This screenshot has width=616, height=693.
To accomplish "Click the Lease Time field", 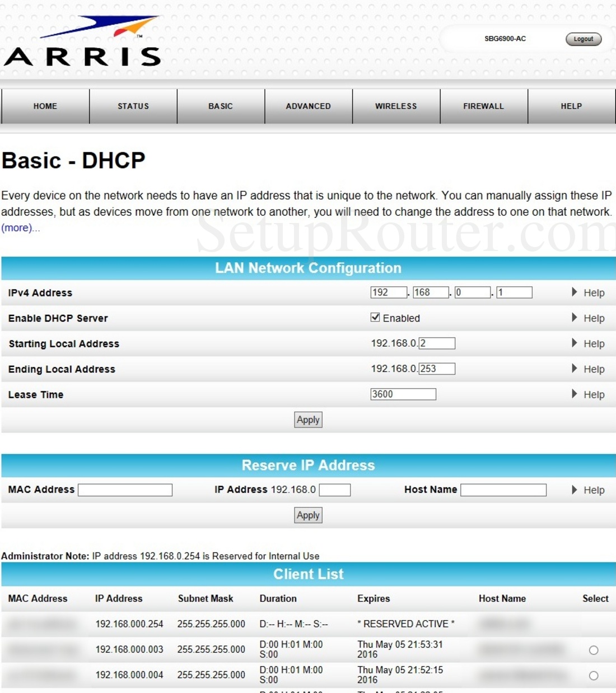I will pos(403,394).
